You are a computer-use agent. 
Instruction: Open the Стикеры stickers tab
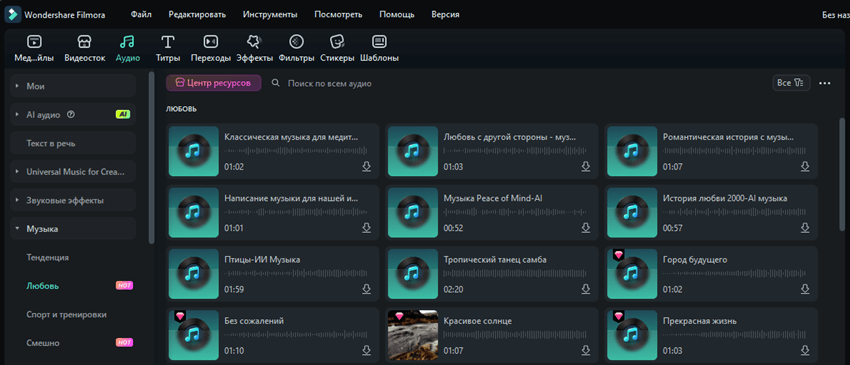[337, 48]
